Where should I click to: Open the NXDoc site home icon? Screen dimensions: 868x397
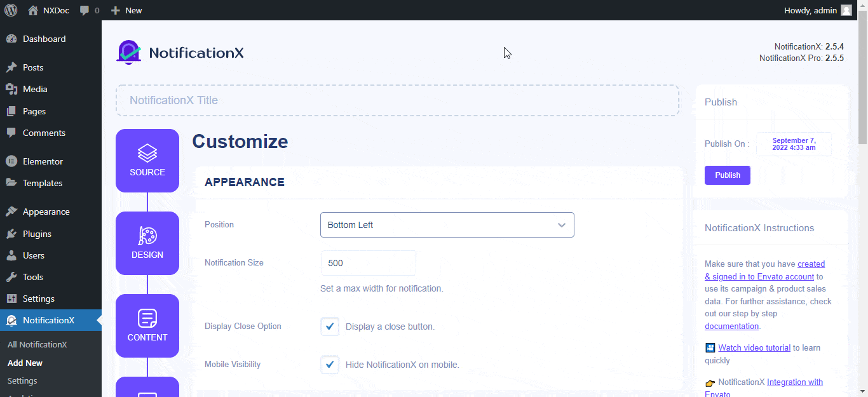[33, 10]
